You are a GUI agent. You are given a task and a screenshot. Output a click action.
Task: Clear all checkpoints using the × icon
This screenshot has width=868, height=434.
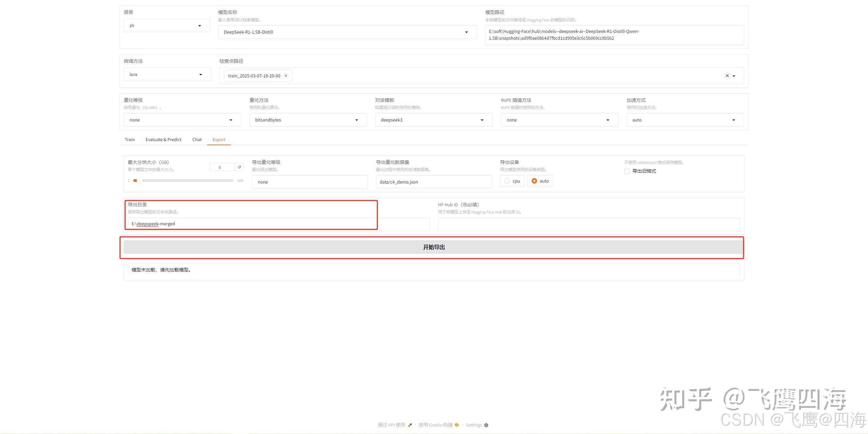click(x=727, y=76)
